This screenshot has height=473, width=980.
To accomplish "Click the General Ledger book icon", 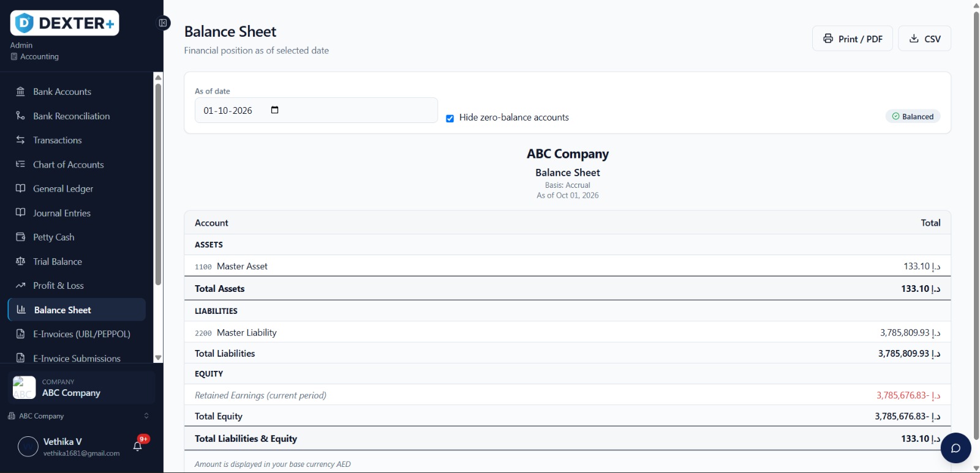I will click(x=21, y=188).
